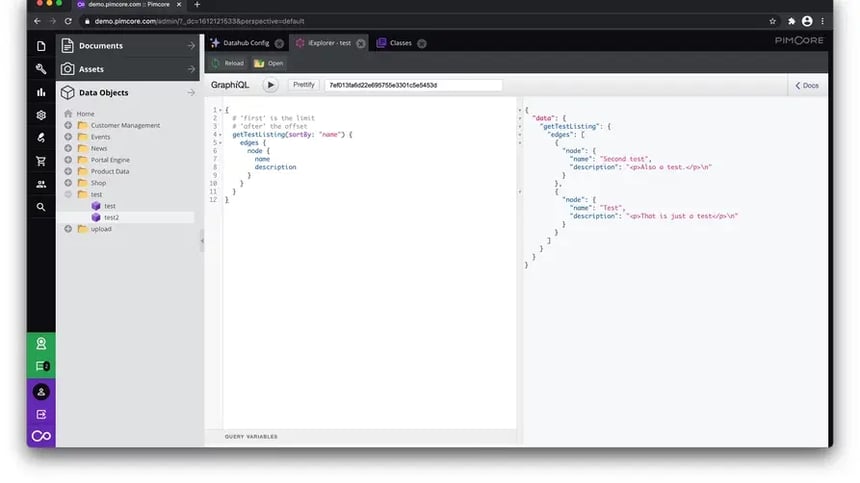Click the notifications icon with badge
Image resolution: width=860 pixels, height=483 pixels.
point(41,367)
